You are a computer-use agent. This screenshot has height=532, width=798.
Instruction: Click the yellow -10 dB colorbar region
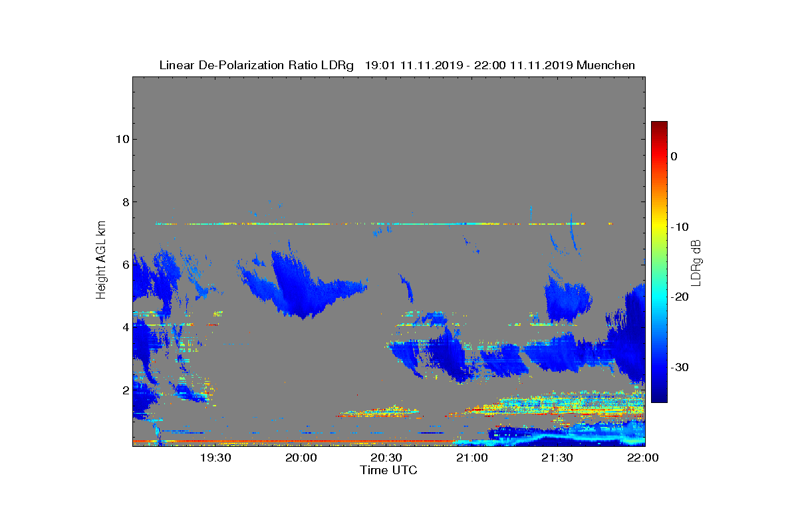coord(659,227)
